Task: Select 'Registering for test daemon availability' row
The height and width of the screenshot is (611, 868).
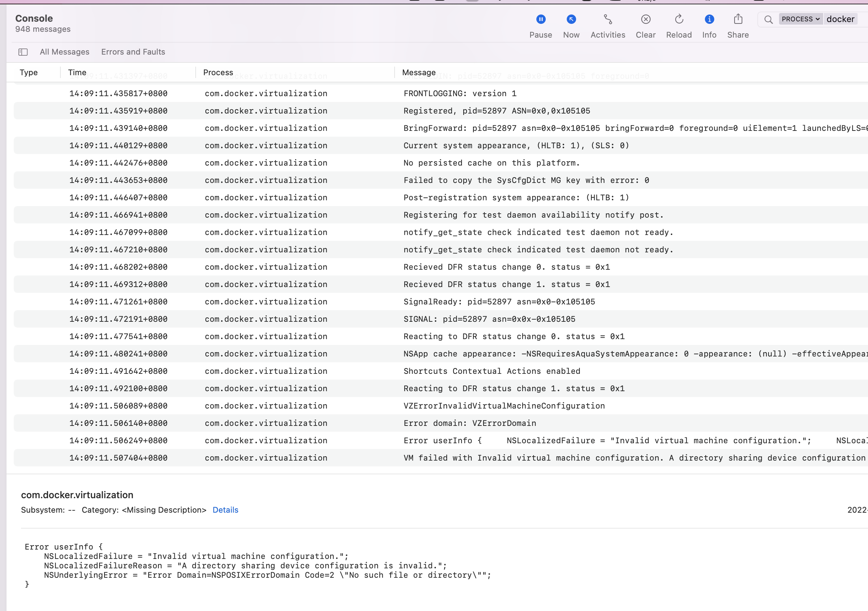Action: [441, 215]
